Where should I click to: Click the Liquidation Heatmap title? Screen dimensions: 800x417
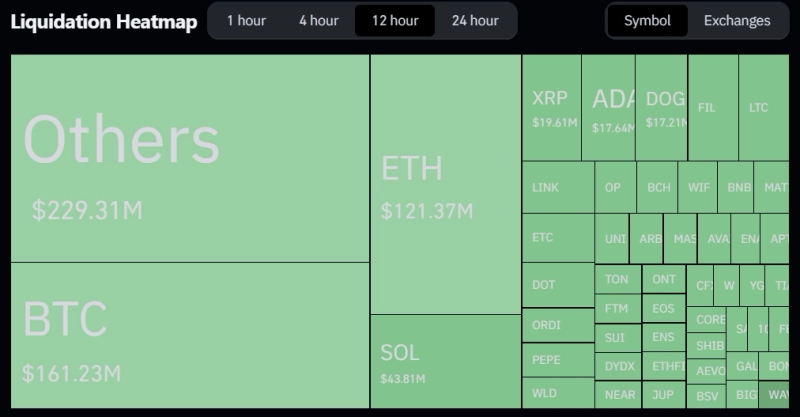[x=104, y=21]
